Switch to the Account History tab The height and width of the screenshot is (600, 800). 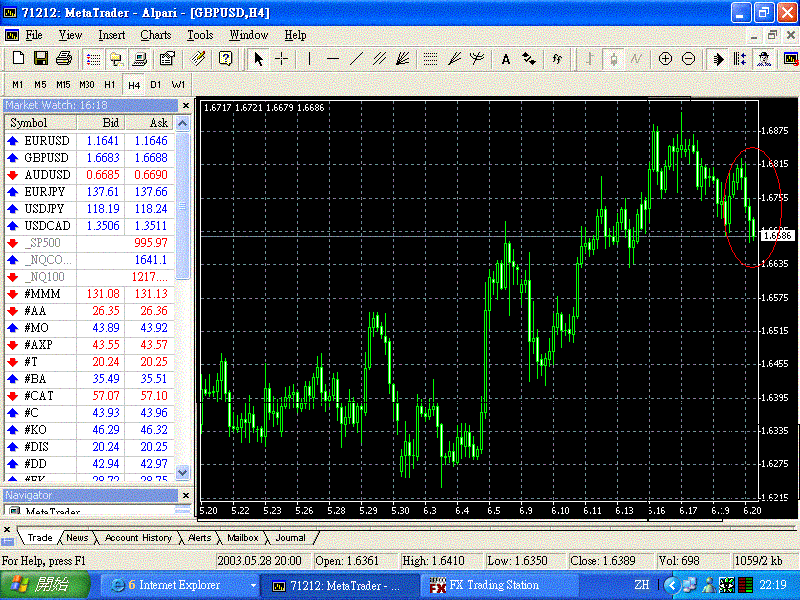138,538
